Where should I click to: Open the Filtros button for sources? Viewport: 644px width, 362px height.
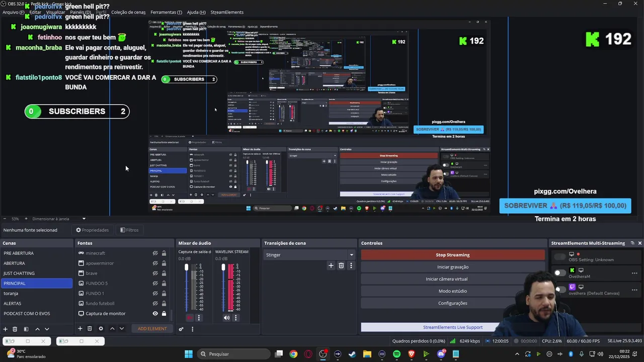129,230
